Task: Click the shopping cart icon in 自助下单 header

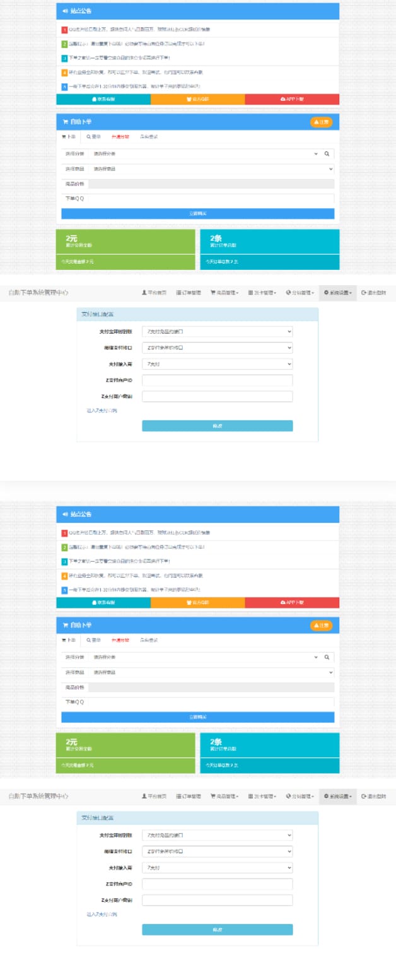Action: tap(65, 122)
